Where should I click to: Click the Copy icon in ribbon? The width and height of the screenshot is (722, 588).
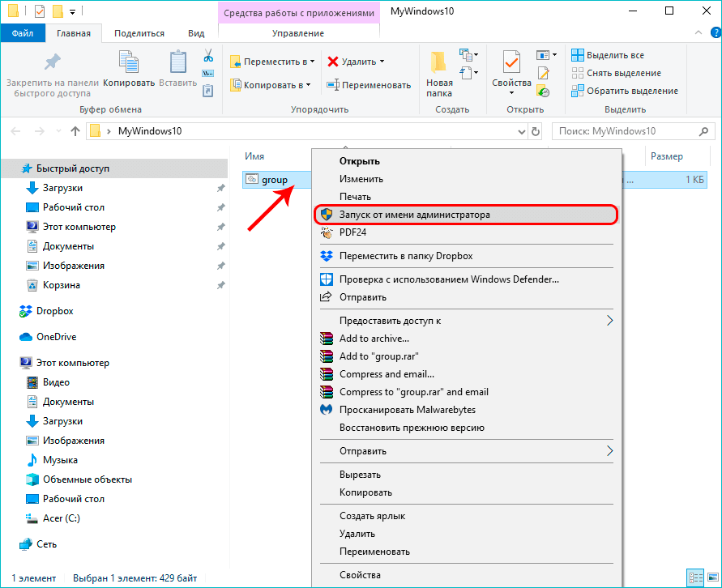point(129,62)
